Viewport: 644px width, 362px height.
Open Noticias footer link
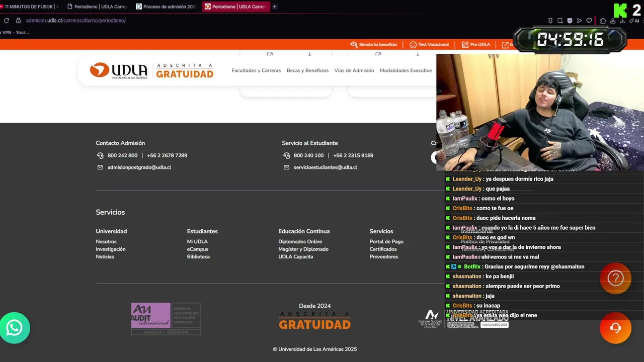coord(105,257)
